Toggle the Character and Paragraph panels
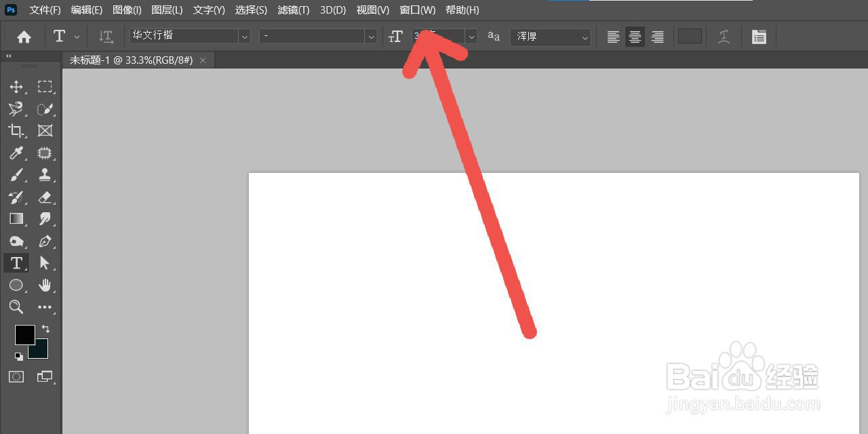The image size is (868, 434). [x=759, y=37]
